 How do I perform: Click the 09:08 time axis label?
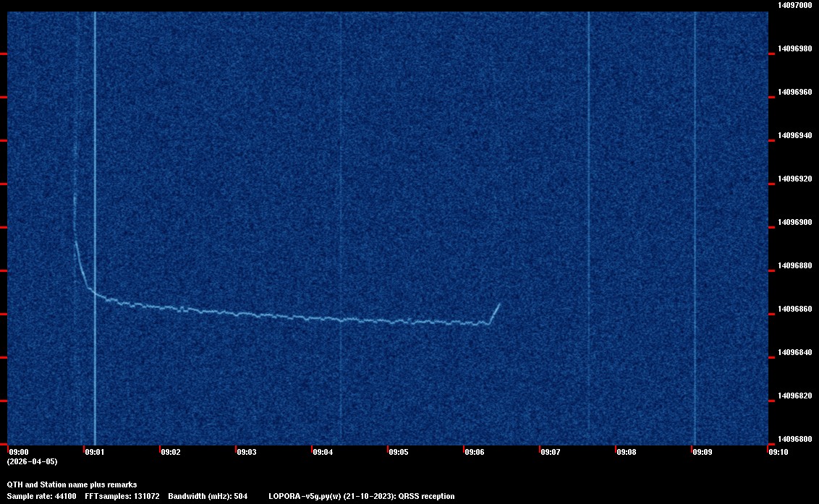(x=627, y=452)
